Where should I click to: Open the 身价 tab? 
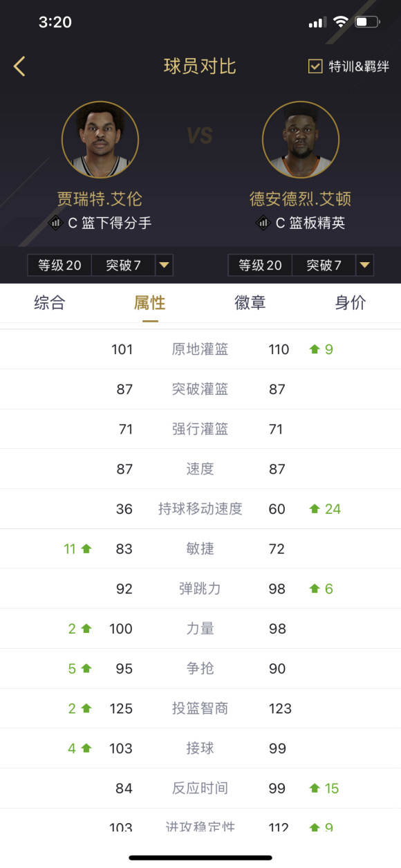[351, 303]
